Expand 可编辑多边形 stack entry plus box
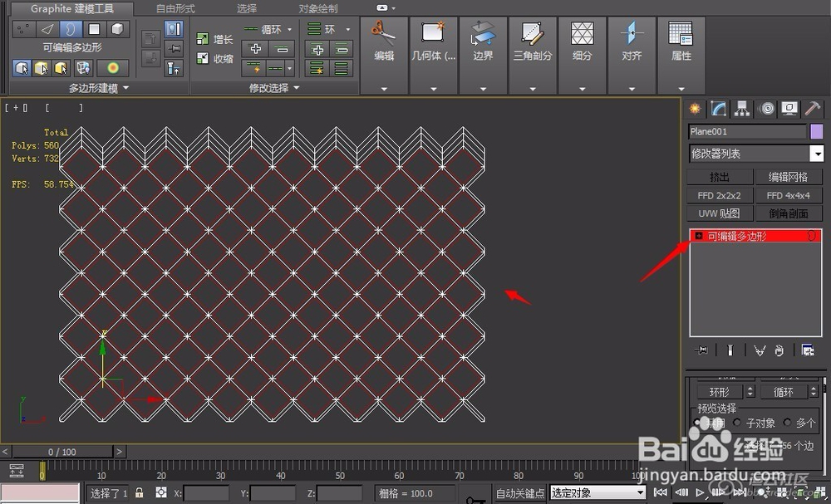Screen dimensions: 831x504 (x=699, y=236)
